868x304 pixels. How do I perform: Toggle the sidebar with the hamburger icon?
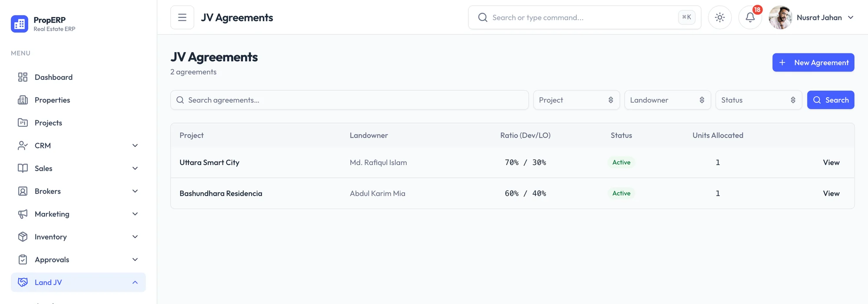click(x=182, y=17)
